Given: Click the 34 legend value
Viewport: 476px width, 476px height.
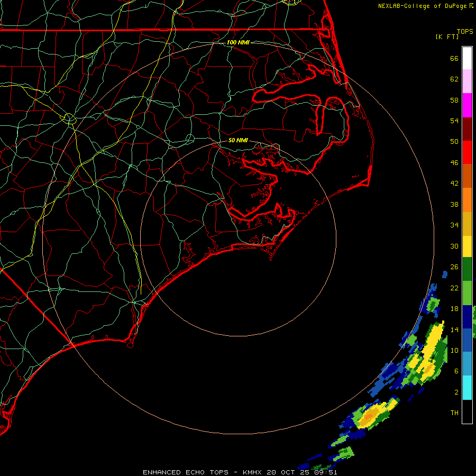Looking at the screenshot, I should (x=454, y=225).
